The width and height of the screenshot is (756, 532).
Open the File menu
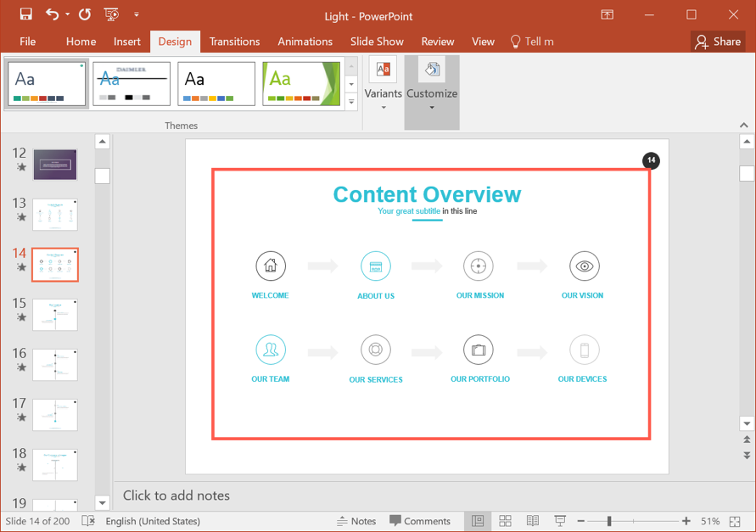pos(27,42)
